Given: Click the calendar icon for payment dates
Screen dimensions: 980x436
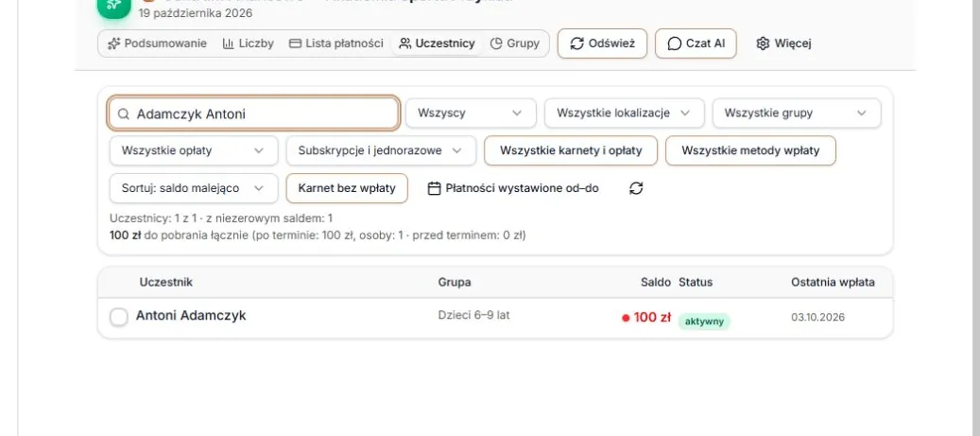Looking at the screenshot, I should pos(435,188).
